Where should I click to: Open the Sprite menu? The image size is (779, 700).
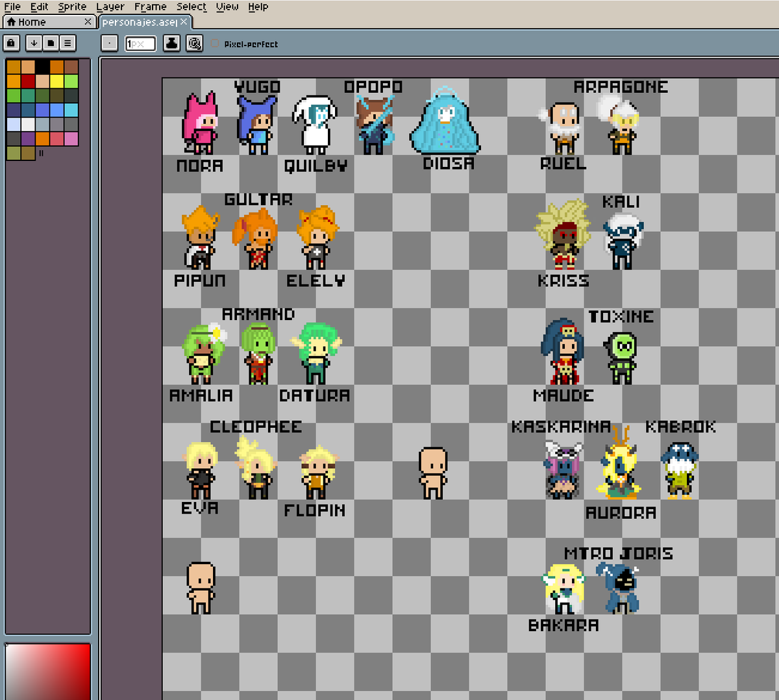pos(72,6)
